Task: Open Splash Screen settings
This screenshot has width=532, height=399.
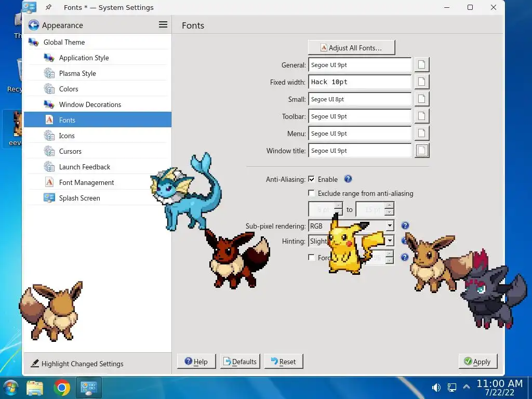Action: tap(97, 198)
